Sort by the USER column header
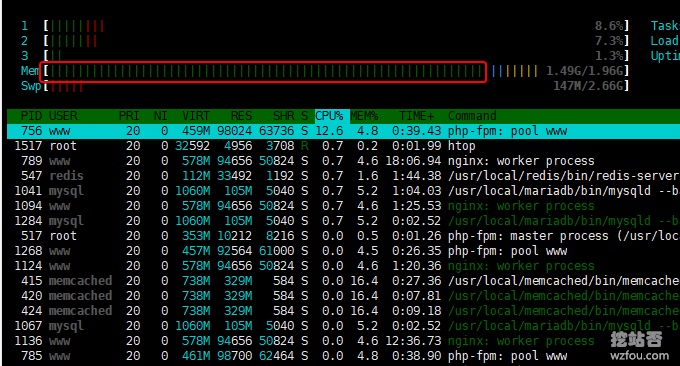680x366 pixels. pos(63,116)
